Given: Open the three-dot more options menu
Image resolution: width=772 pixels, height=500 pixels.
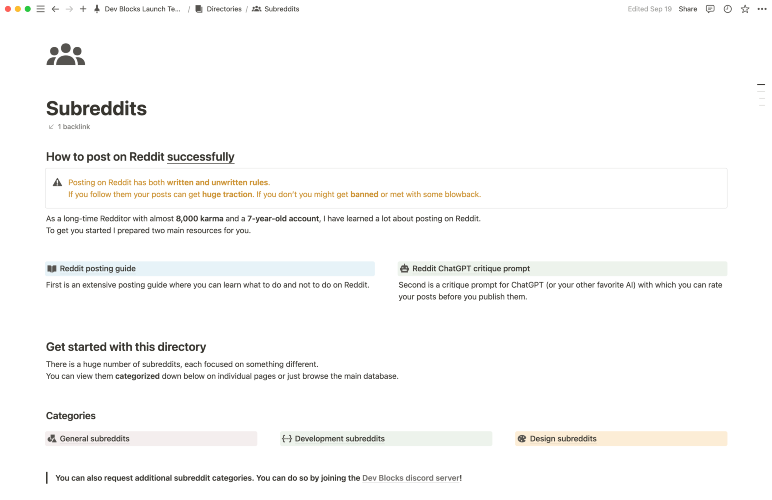Looking at the screenshot, I should pyautogui.click(x=762, y=9).
